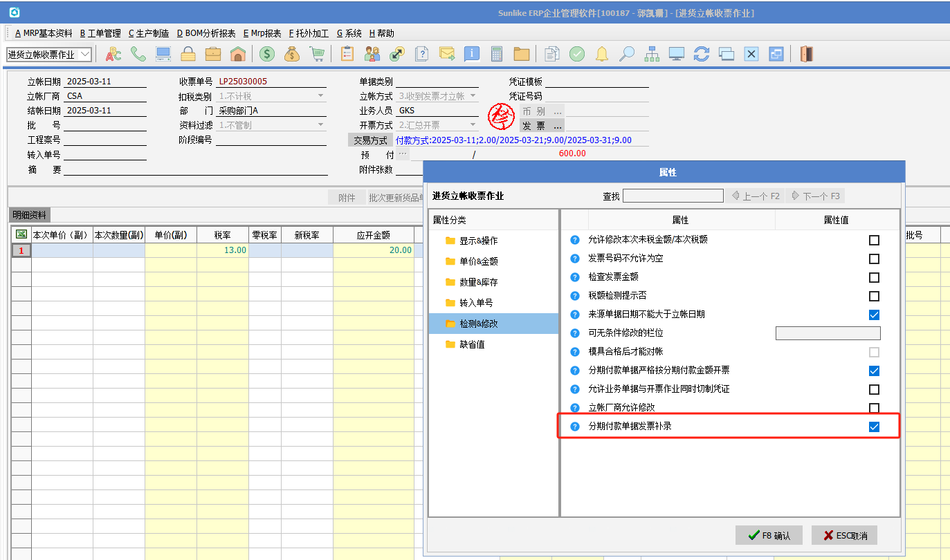Click the yellow bell notification icon
Image resolution: width=950 pixels, height=560 pixels.
(x=602, y=54)
